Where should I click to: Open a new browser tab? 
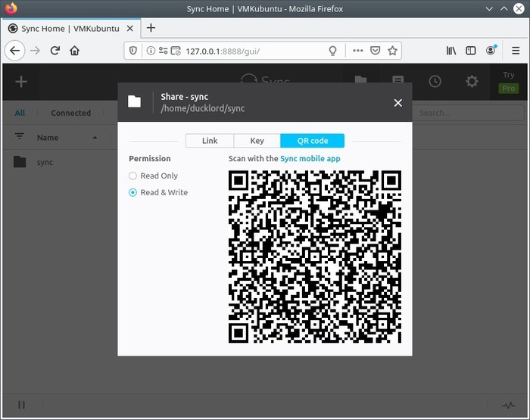(x=151, y=28)
